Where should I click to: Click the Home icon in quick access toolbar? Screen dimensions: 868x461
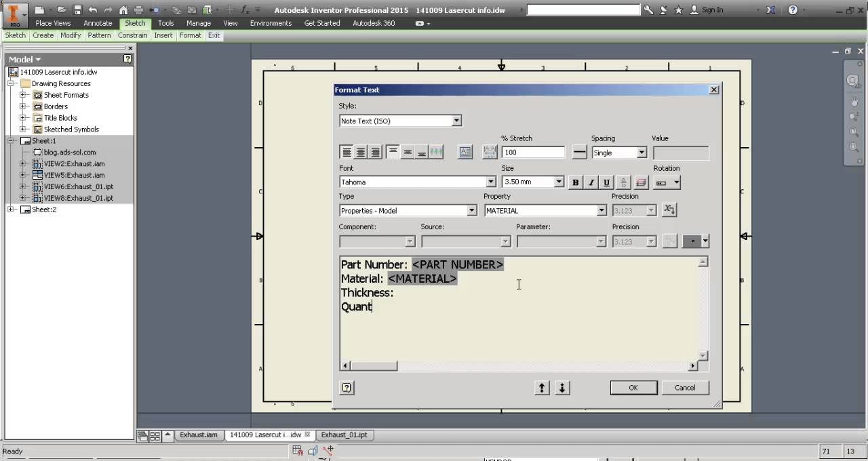coord(123,10)
